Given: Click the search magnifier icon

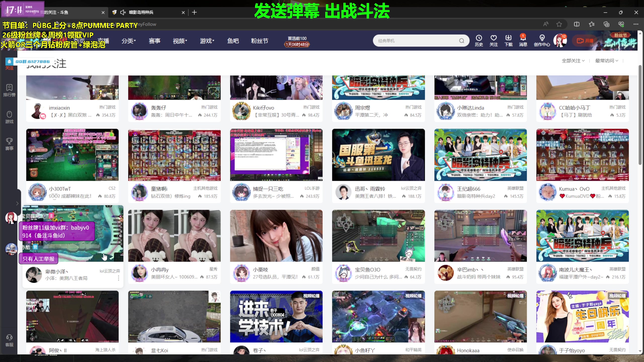Looking at the screenshot, I should [x=461, y=40].
